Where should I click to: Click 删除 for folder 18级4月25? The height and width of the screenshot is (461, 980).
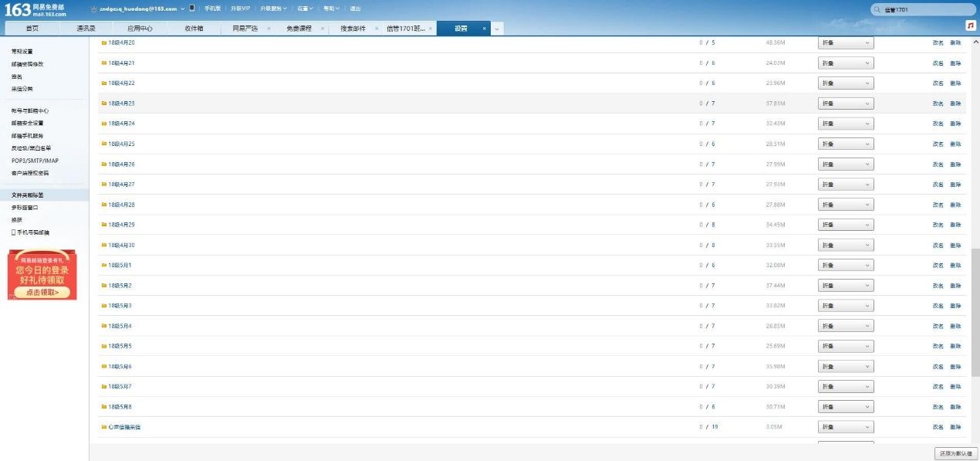pyautogui.click(x=955, y=144)
